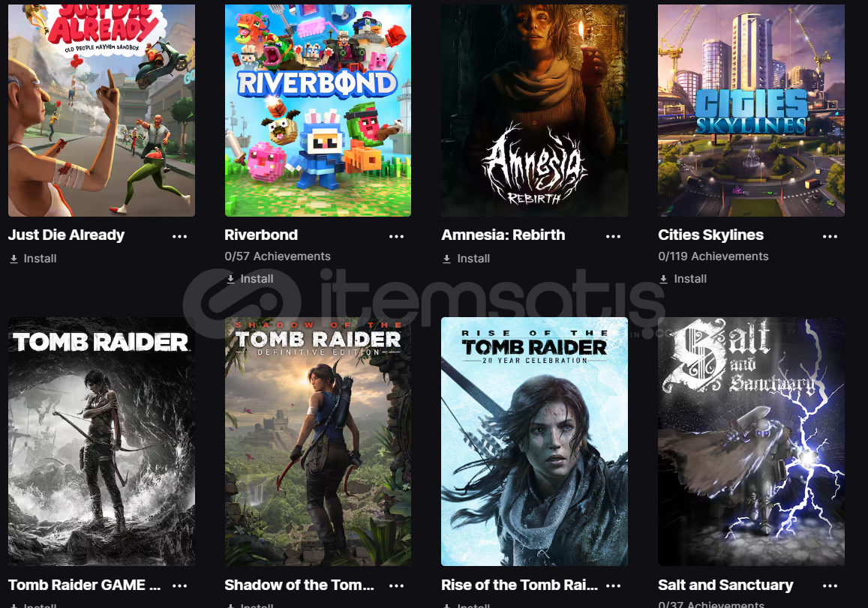The height and width of the screenshot is (608, 868).
Task: Open options menu for Rise of the Tomb Raider
Action: click(x=613, y=586)
